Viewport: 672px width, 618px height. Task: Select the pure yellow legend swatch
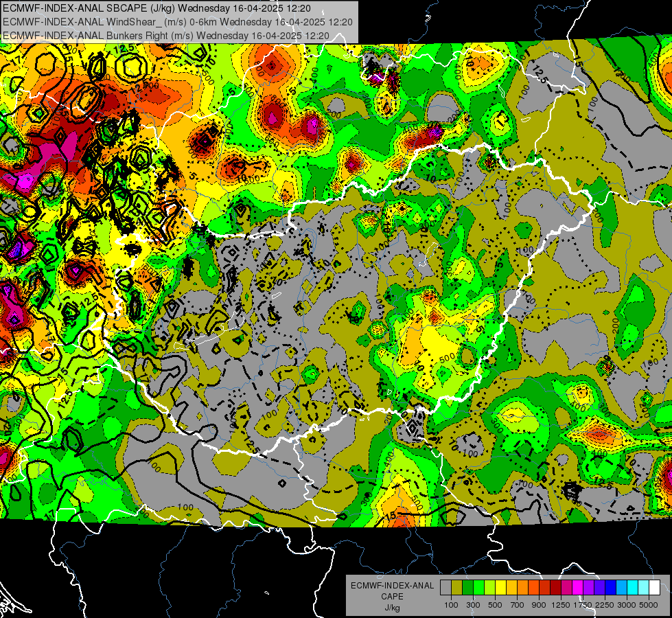click(x=500, y=588)
